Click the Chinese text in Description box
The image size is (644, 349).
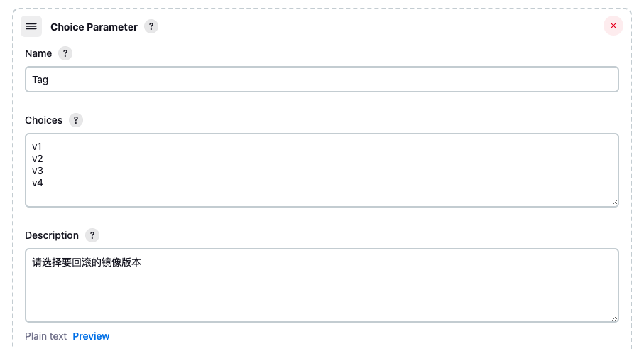point(87,262)
